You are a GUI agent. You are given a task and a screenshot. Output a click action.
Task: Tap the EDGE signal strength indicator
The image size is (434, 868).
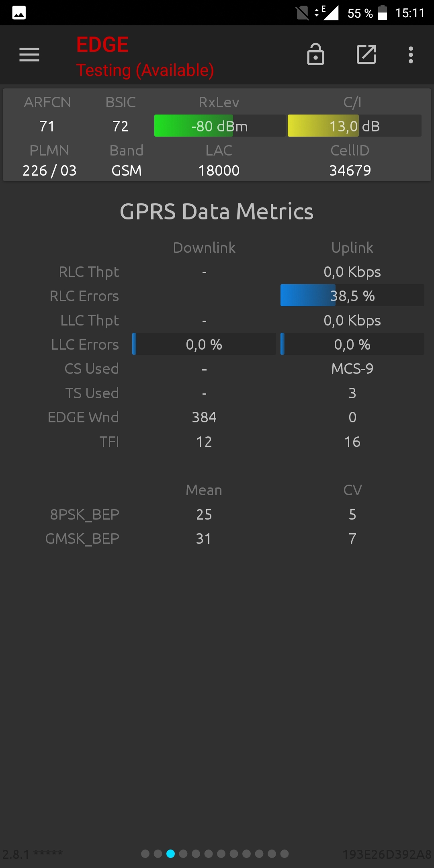point(327,12)
